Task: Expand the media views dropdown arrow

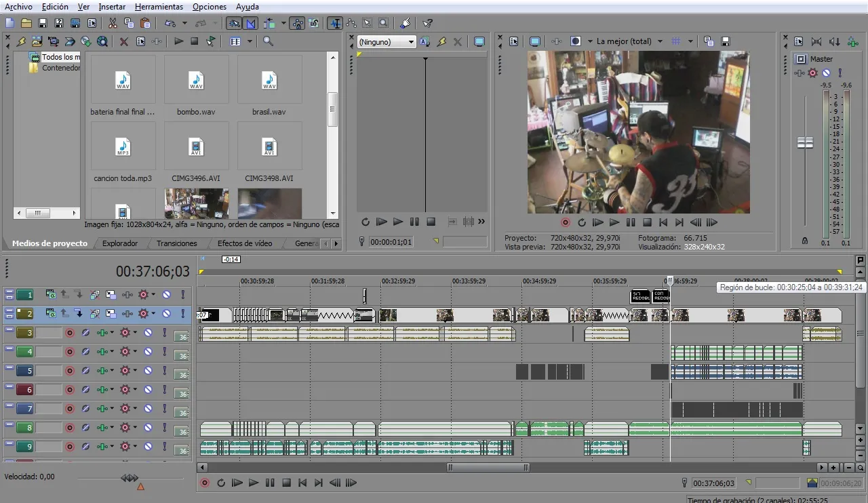Action: point(250,41)
